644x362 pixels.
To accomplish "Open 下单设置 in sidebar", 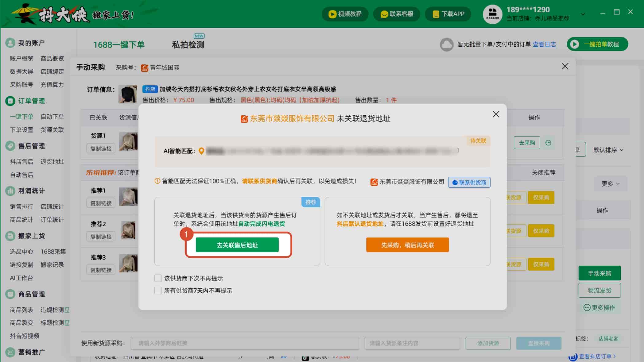I will click(x=21, y=130).
